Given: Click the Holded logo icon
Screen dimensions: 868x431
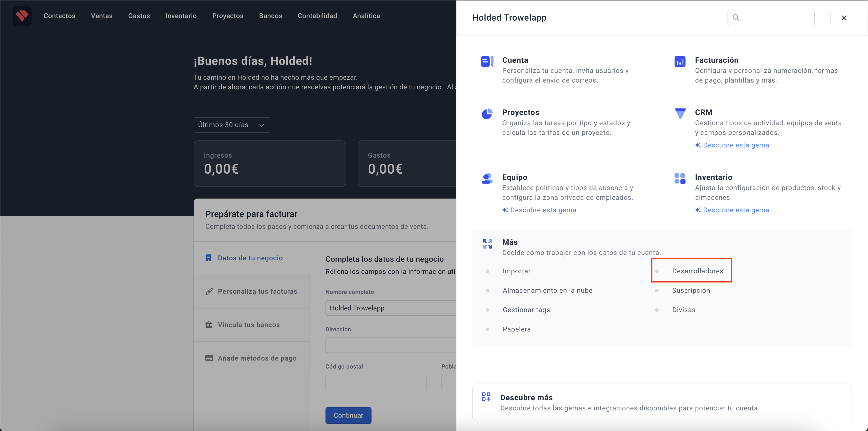Looking at the screenshot, I should point(22,16).
